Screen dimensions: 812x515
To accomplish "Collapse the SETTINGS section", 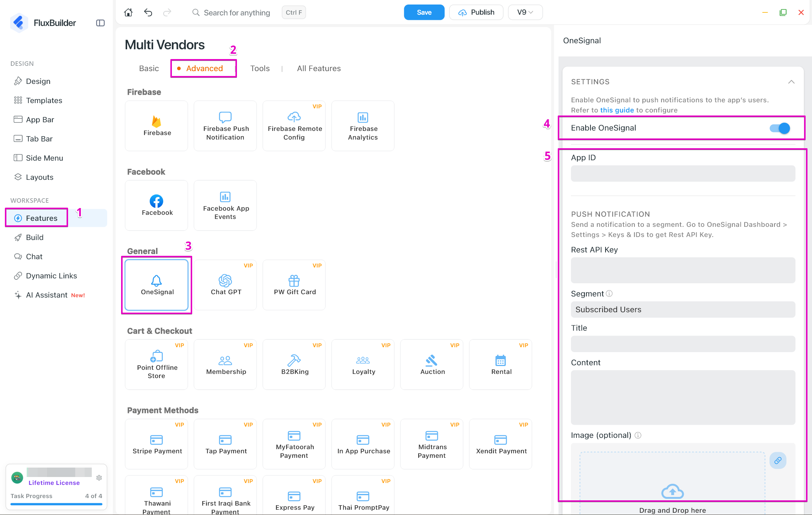I will coord(791,82).
